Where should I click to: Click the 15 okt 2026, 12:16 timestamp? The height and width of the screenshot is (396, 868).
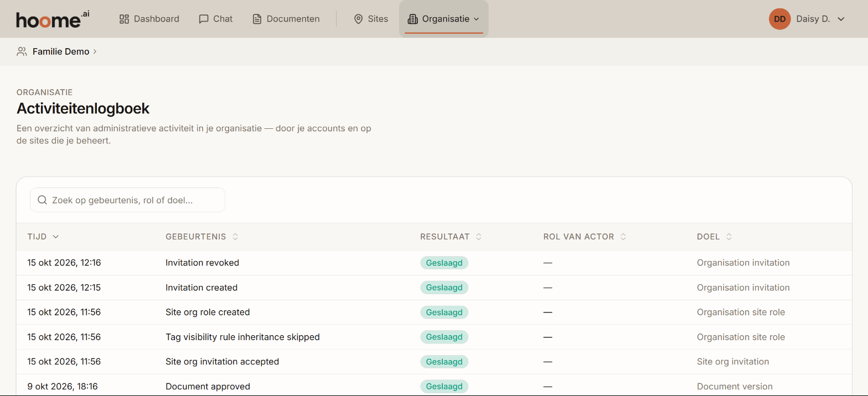click(64, 263)
